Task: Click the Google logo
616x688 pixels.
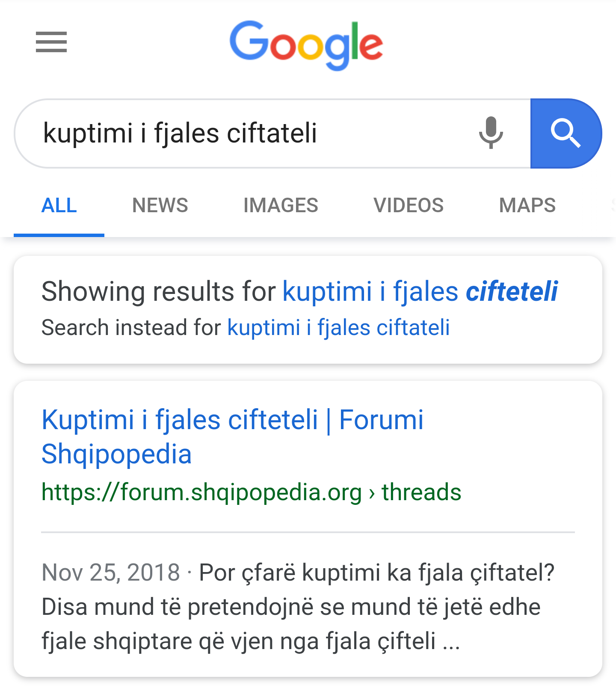Action: pos(306,44)
